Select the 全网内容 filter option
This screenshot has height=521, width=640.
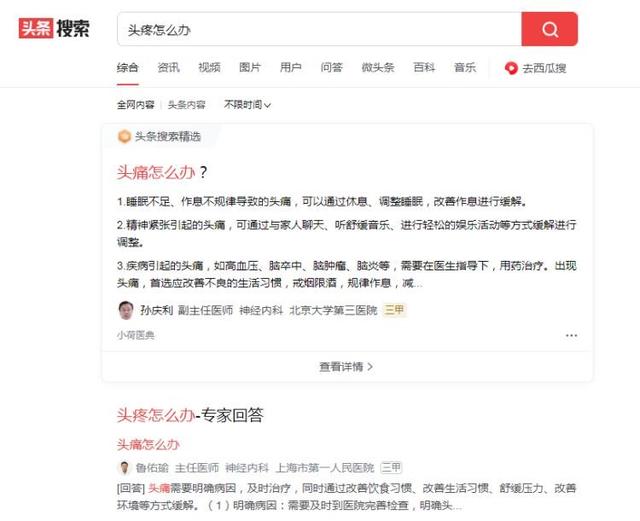coord(136,105)
